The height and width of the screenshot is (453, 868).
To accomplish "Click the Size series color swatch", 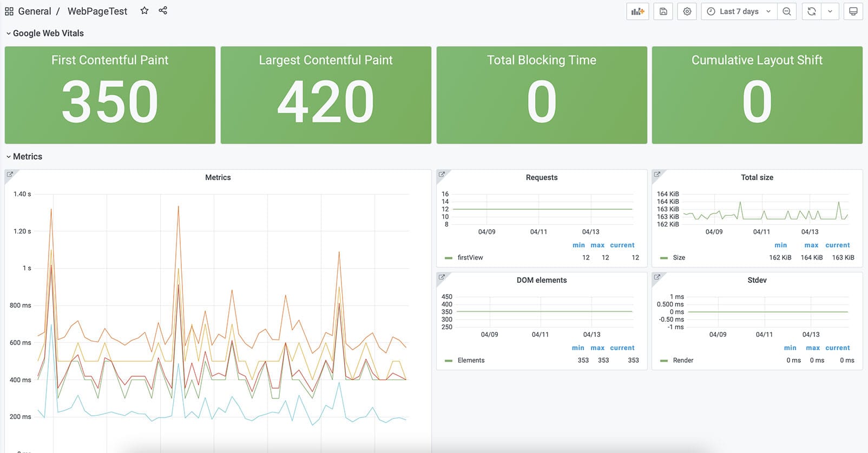I will (x=664, y=258).
